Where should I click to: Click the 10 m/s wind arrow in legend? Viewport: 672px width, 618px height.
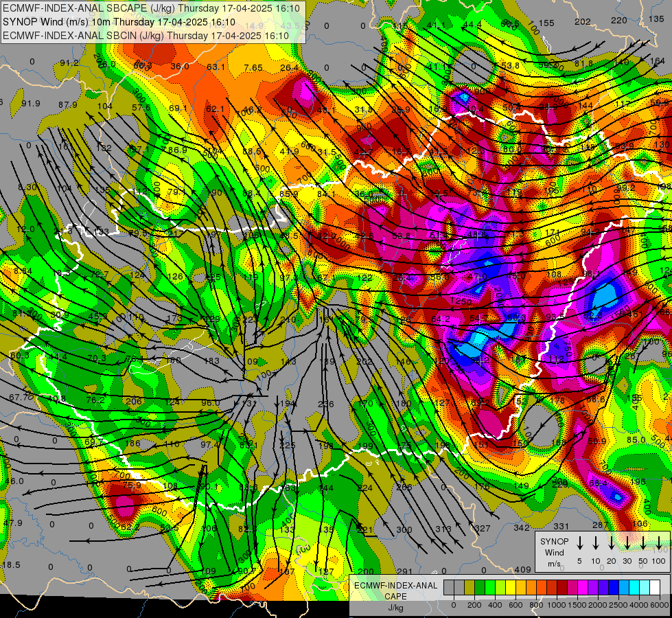pyautogui.click(x=596, y=542)
